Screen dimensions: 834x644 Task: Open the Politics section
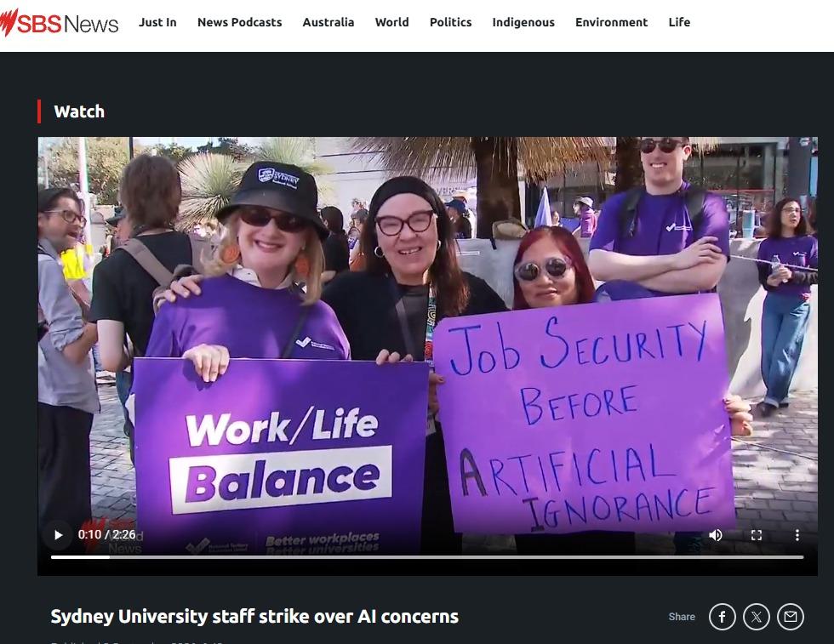click(x=450, y=22)
